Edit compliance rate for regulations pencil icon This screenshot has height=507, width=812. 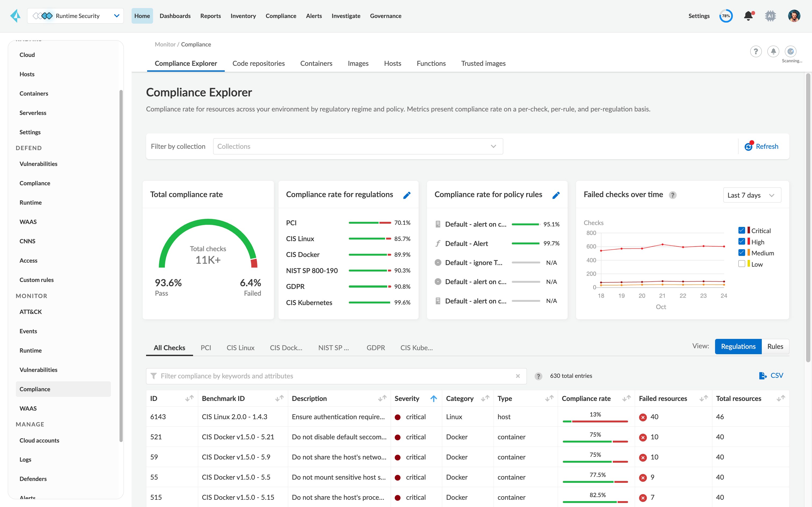407,195
